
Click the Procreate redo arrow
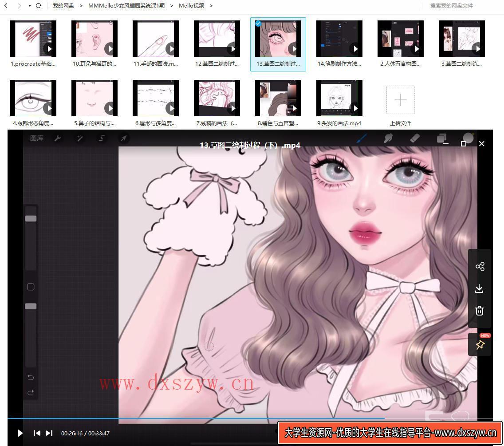pos(31,392)
